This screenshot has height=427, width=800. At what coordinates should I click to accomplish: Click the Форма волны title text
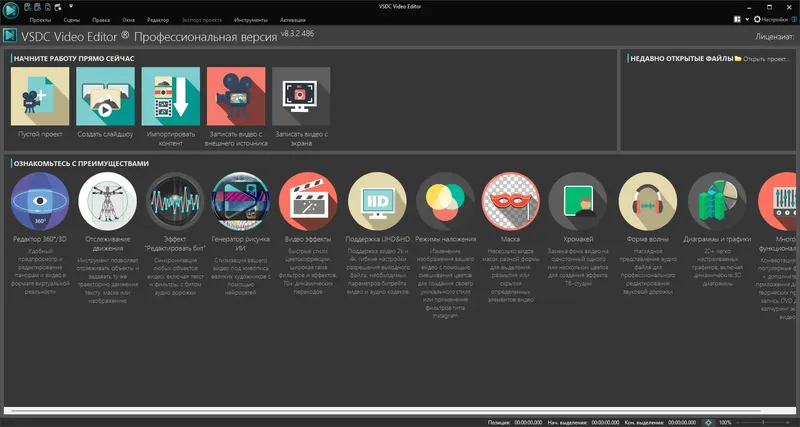pos(647,239)
